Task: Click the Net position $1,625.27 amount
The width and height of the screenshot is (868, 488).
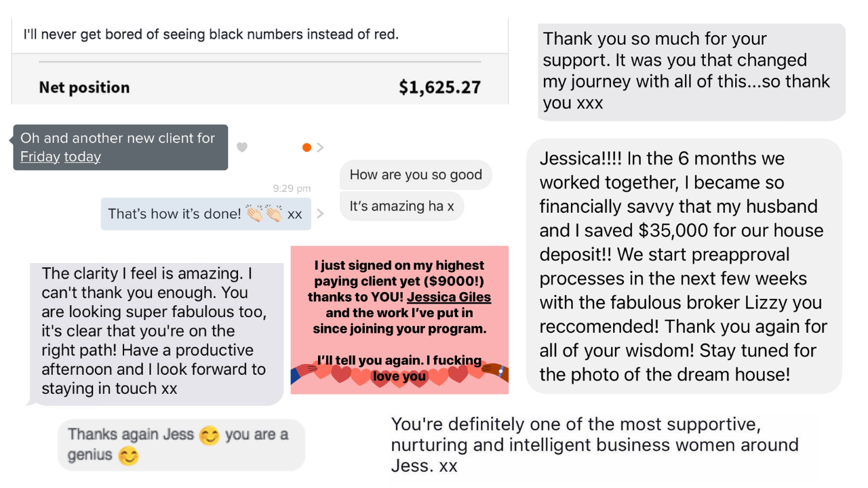Action: coord(439,87)
